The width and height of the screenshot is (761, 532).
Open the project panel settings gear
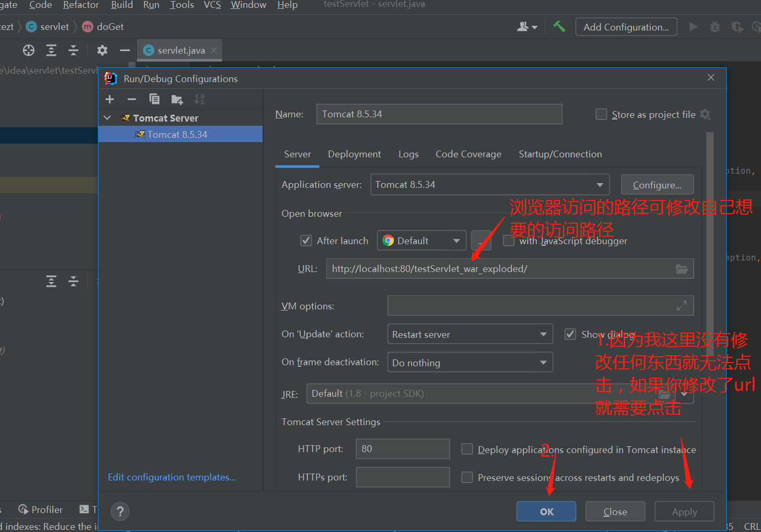point(102,51)
